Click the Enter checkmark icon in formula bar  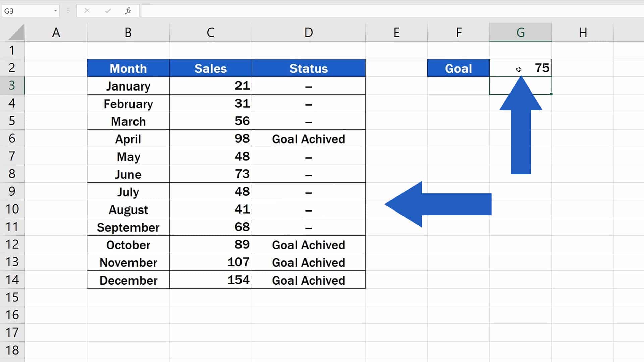(108, 11)
